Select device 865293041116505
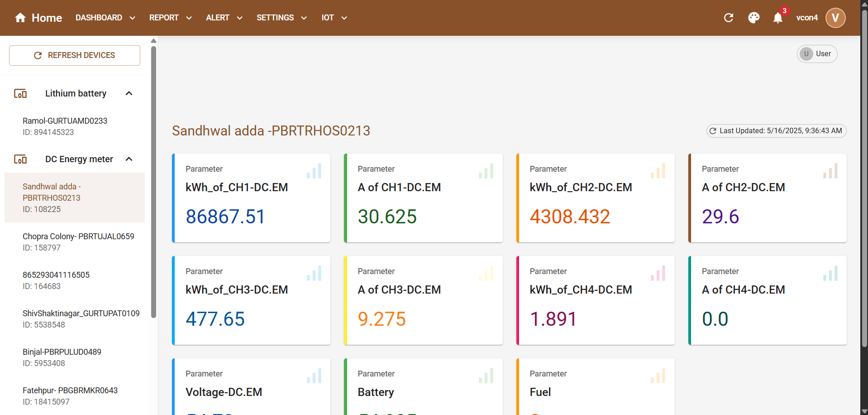Viewport: 868px width, 415px height. tap(75, 280)
